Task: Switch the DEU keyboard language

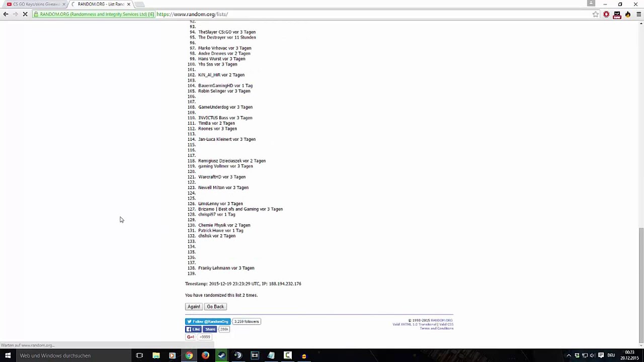Action: 611,355
